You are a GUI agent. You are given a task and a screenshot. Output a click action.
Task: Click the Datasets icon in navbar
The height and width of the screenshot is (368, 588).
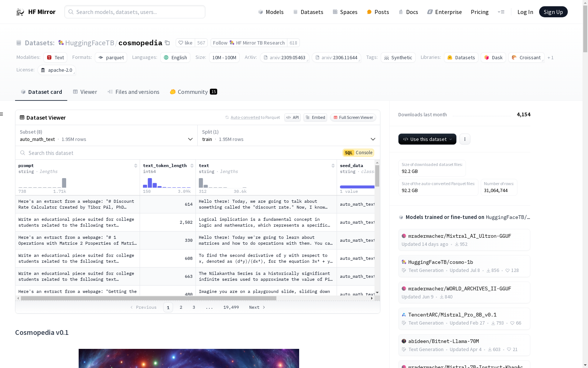pyautogui.click(x=295, y=12)
